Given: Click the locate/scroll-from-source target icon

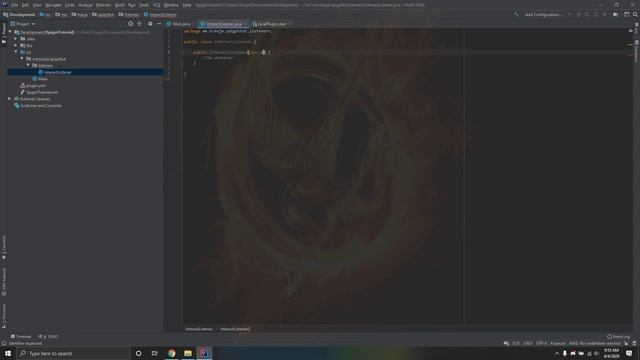Looking at the screenshot, I should coord(131,24).
